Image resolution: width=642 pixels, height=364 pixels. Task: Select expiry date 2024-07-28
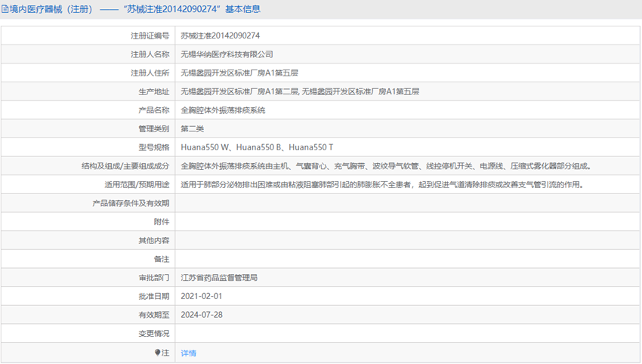[x=202, y=315]
